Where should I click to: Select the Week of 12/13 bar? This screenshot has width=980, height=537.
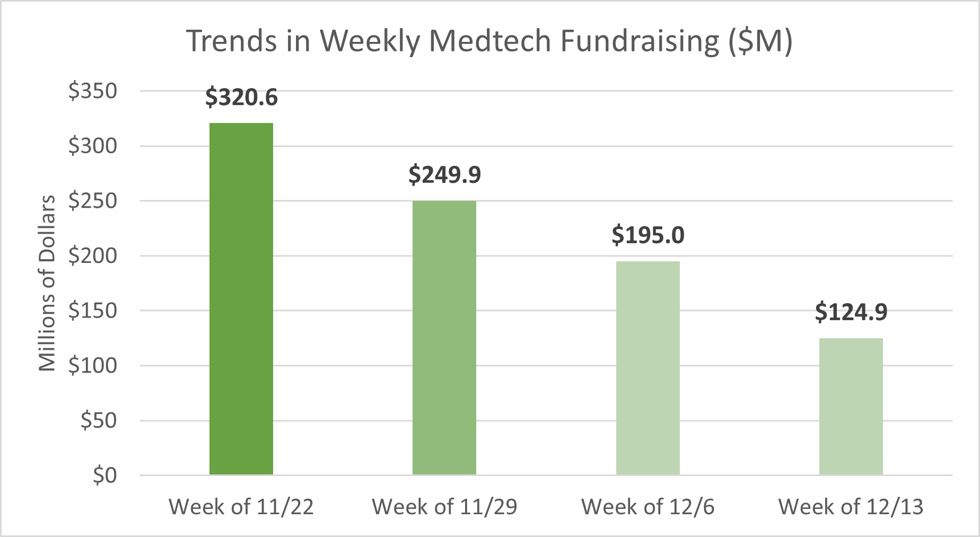(x=851, y=406)
